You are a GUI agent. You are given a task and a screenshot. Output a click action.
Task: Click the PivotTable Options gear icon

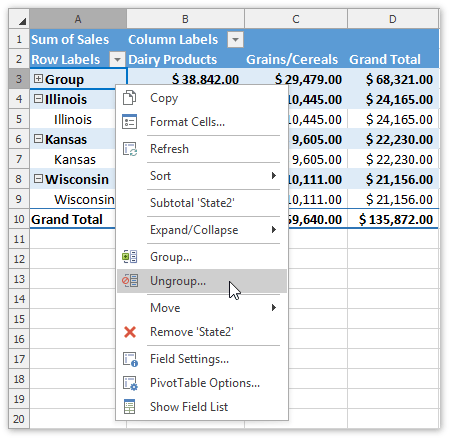(x=130, y=383)
